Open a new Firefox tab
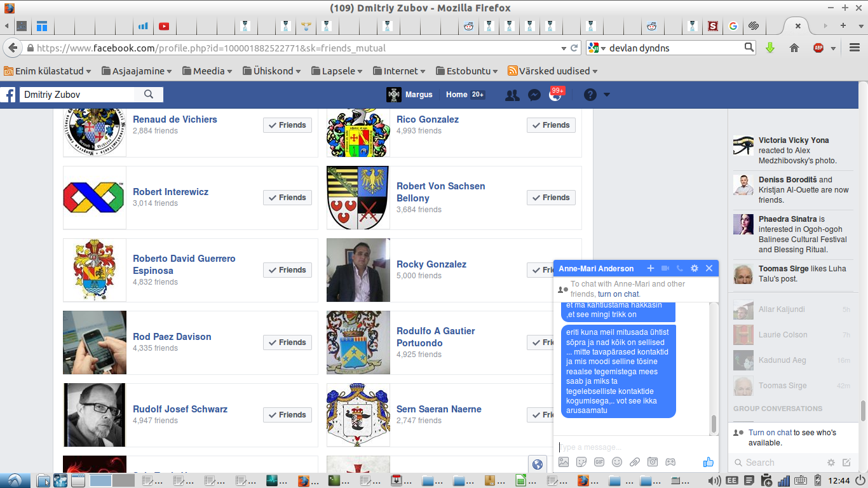The image size is (868, 488). click(x=843, y=26)
